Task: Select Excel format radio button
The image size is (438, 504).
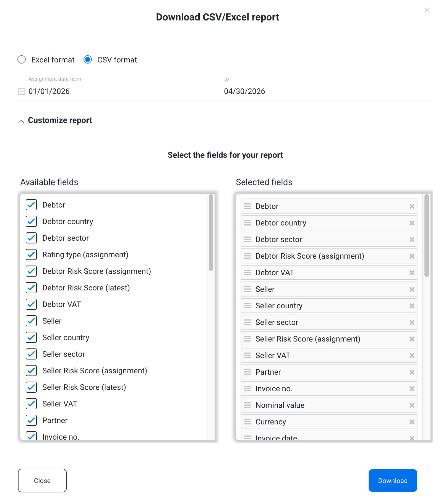Action: [22, 59]
